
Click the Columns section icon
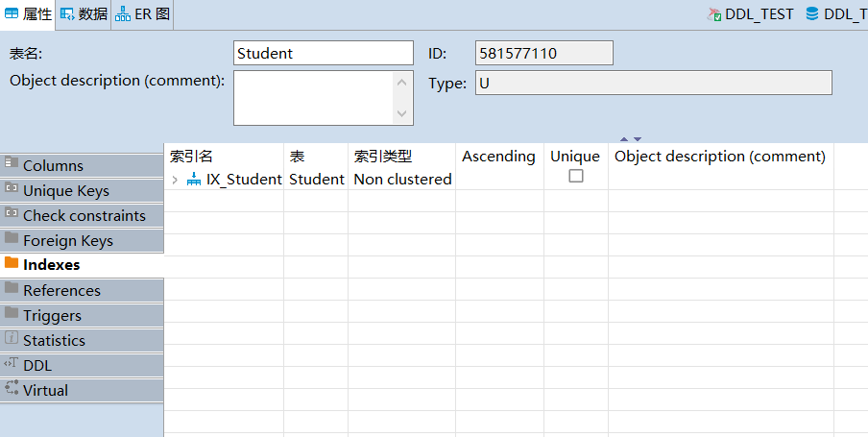tap(12, 164)
